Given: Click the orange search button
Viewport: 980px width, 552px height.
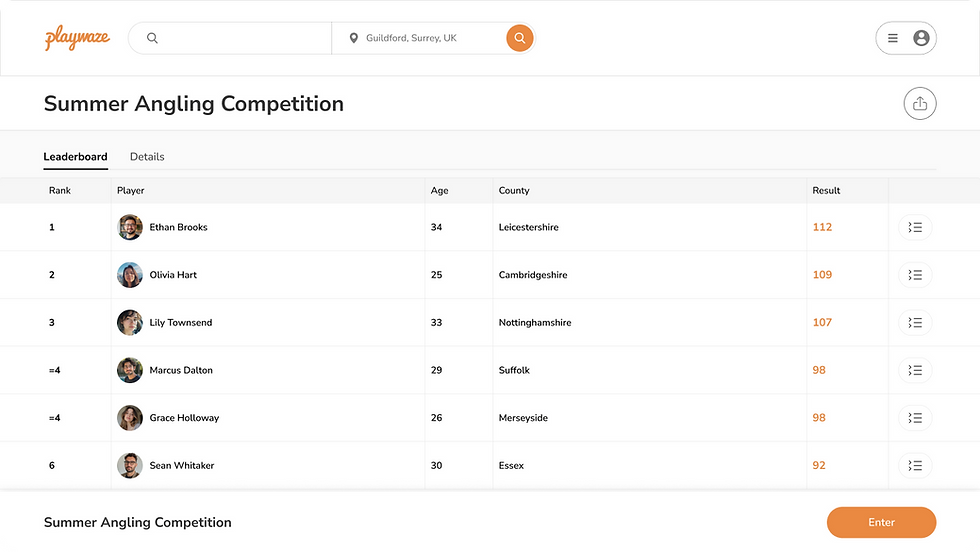Looking at the screenshot, I should 520,39.
